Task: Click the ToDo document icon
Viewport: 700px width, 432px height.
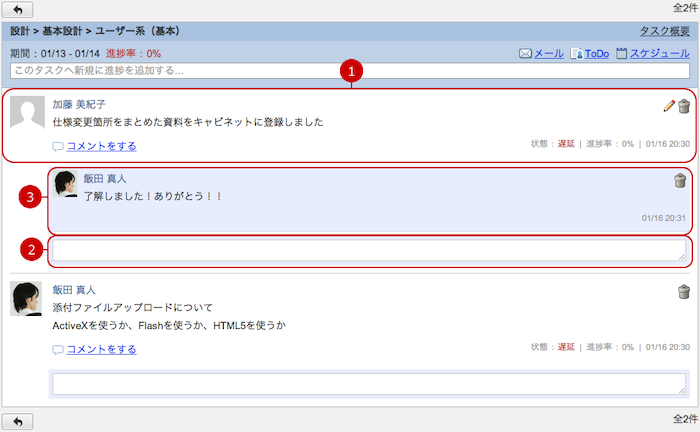Action: tap(576, 54)
